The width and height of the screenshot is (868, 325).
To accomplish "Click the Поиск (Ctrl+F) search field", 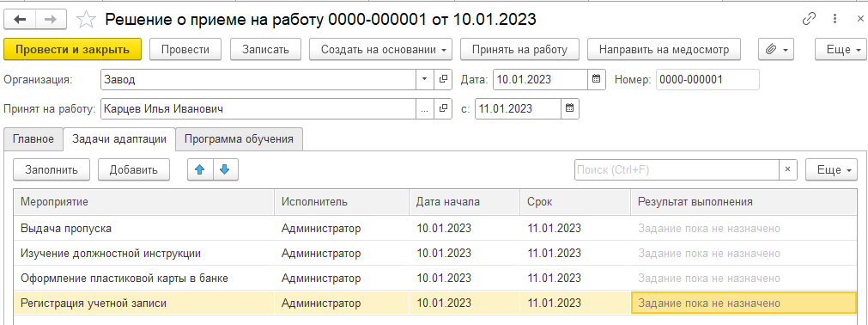I will (677, 169).
